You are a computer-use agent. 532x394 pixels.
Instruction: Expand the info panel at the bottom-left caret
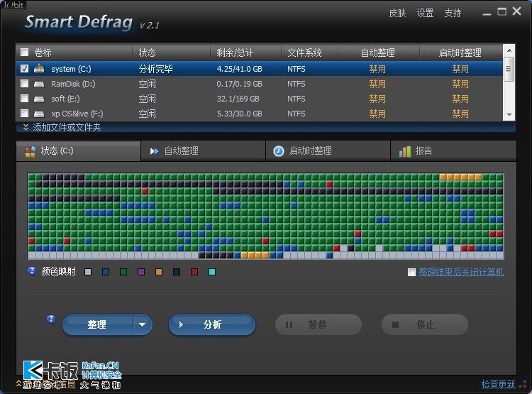pyautogui.click(x=19, y=383)
